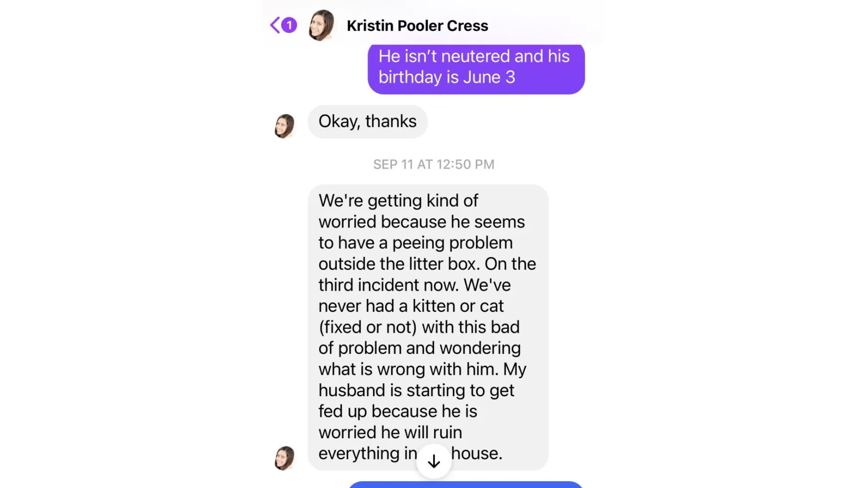Tap the 'husband is starting to get' line

pyautogui.click(x=416, y=390)
